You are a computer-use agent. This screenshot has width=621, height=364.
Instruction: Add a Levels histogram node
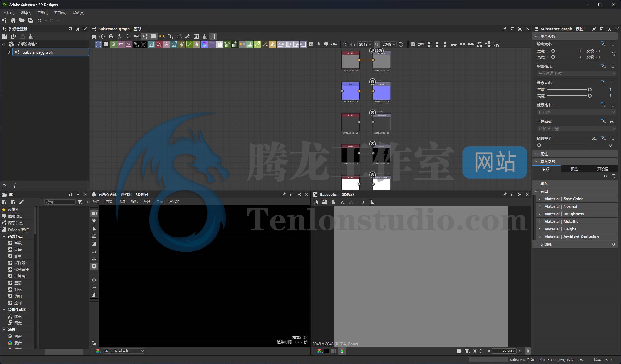(250, 44)
